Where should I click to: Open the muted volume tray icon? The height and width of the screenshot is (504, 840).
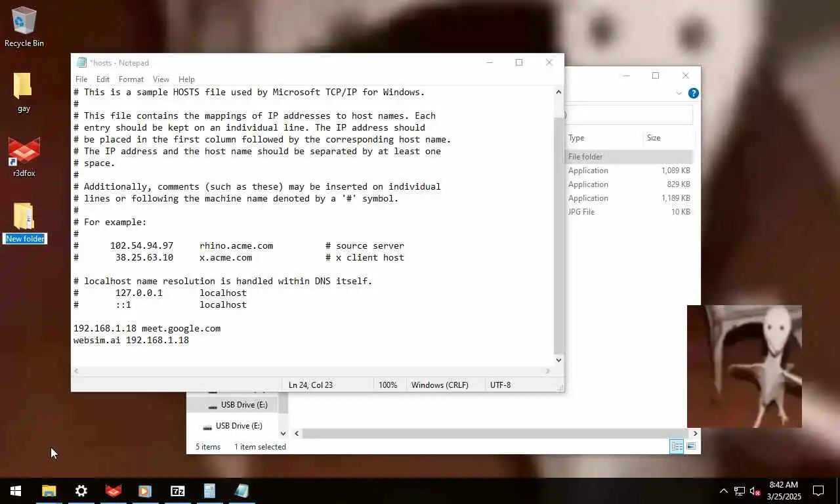point(755,491)
